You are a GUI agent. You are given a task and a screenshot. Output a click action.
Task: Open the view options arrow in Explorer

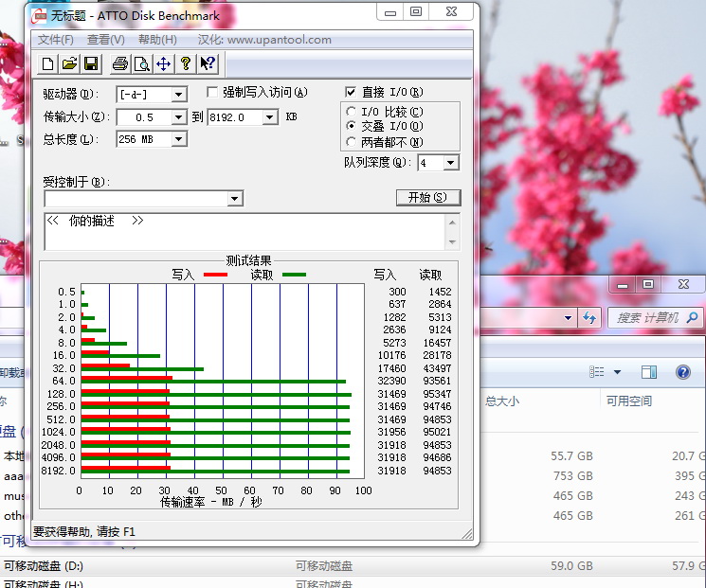tap(617, 372)
